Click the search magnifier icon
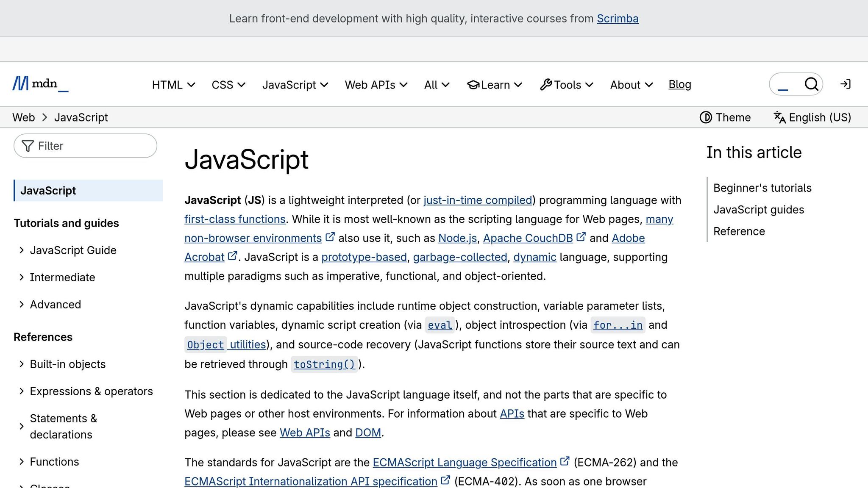 811,84
